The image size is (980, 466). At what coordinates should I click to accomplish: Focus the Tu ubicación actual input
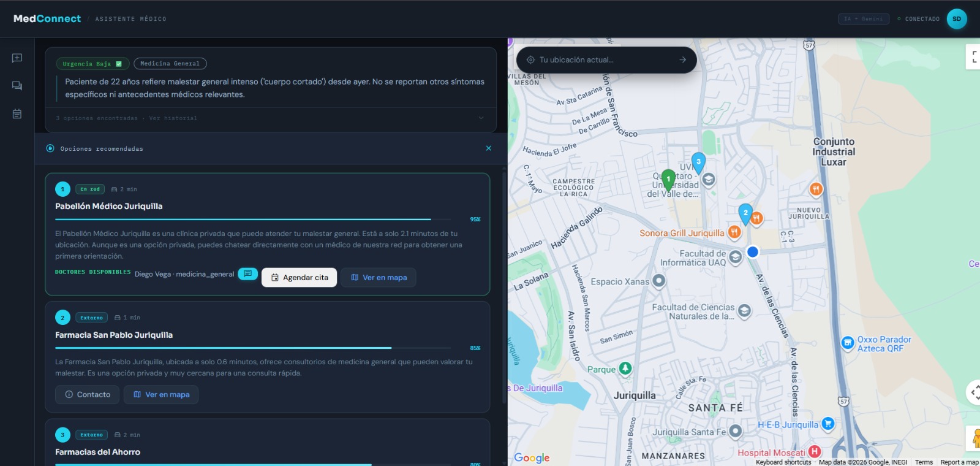click(606, 60)
